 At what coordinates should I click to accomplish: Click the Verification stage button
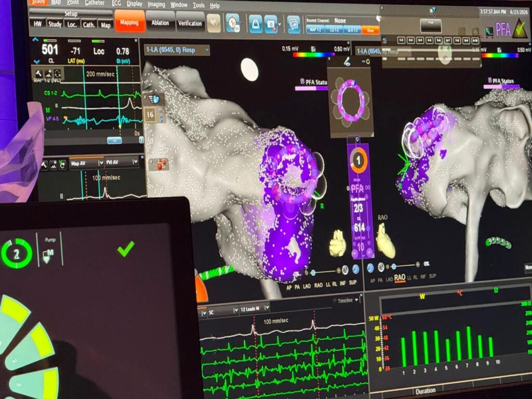(x=190, y=23)
